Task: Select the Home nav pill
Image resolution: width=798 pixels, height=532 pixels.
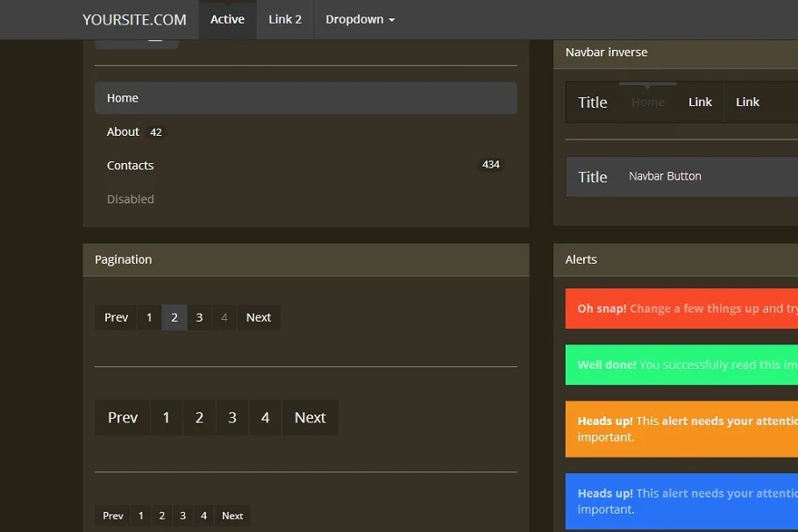Action: pos(305,98)
